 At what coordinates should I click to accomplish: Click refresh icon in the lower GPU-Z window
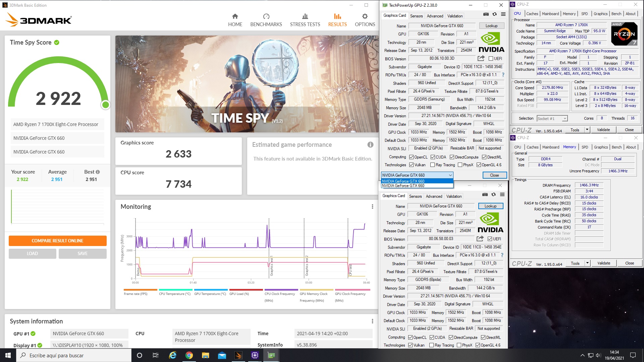pos(493,194)
